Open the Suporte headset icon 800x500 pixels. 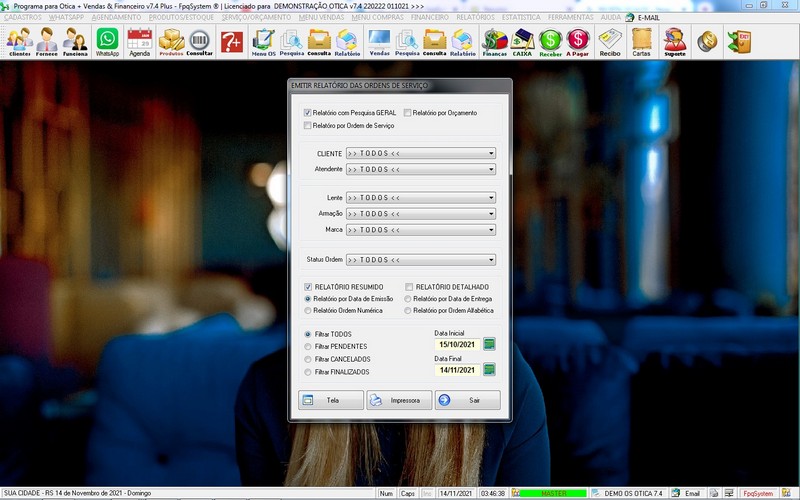674,42
